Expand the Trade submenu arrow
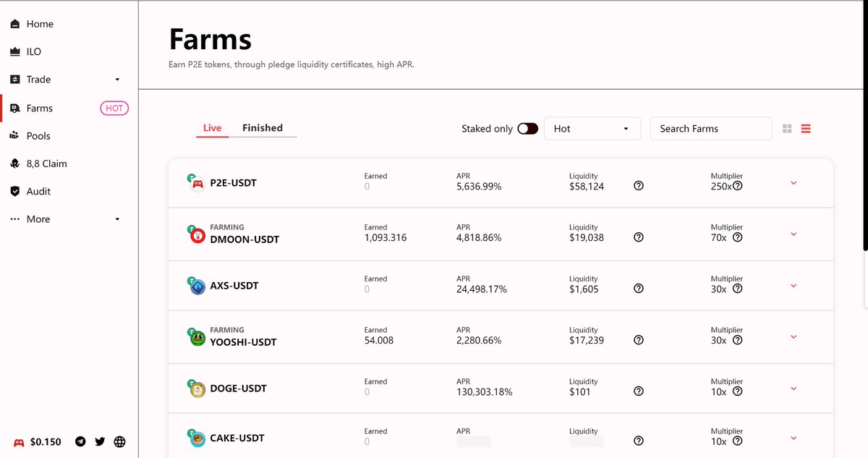The width and height of the screenshot is (868, 458). pos(118,80)
